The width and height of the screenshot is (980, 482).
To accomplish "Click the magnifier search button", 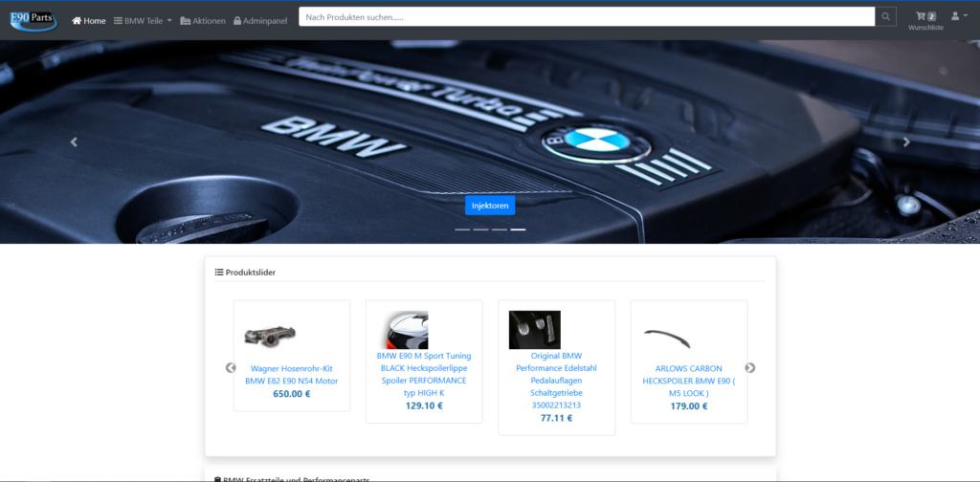I will coord(885,17).
